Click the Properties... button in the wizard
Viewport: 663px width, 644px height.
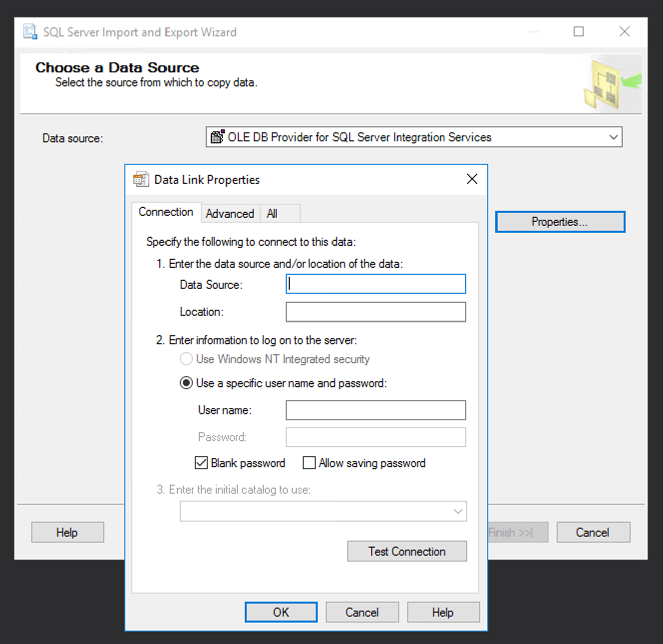click(560, 222)
